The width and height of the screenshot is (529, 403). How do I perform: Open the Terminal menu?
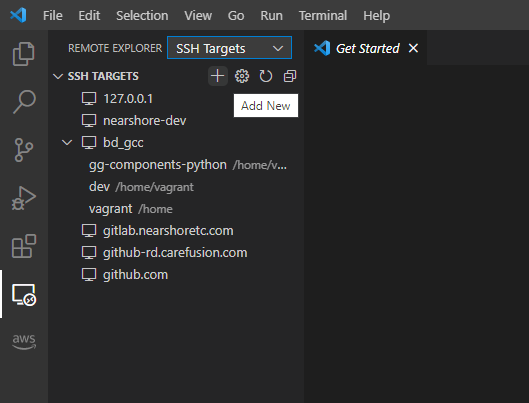click(x=323, y=16)
